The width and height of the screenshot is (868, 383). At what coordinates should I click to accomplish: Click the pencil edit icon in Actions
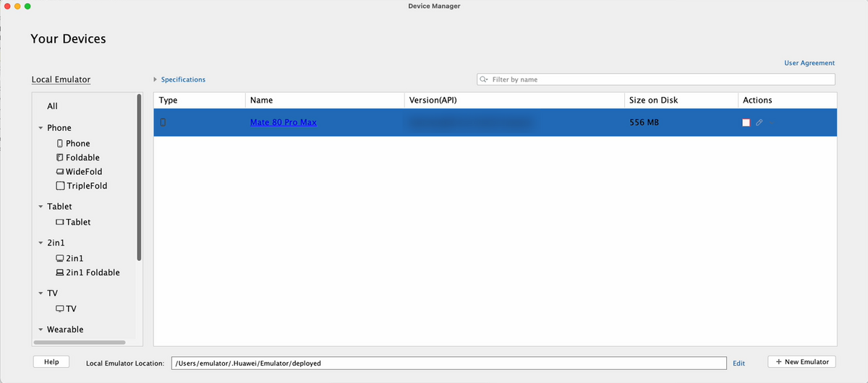pos(759,123)
